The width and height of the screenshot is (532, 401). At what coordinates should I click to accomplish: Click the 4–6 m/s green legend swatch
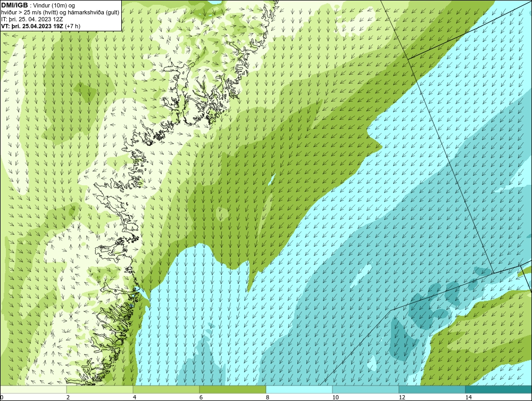click(x=166, y=389)
